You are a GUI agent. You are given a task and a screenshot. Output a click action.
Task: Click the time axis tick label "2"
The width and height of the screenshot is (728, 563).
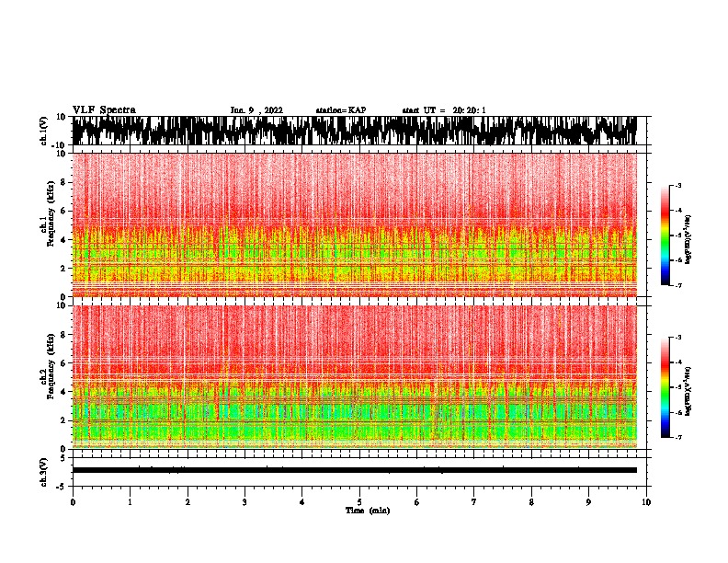pos(188,502)
